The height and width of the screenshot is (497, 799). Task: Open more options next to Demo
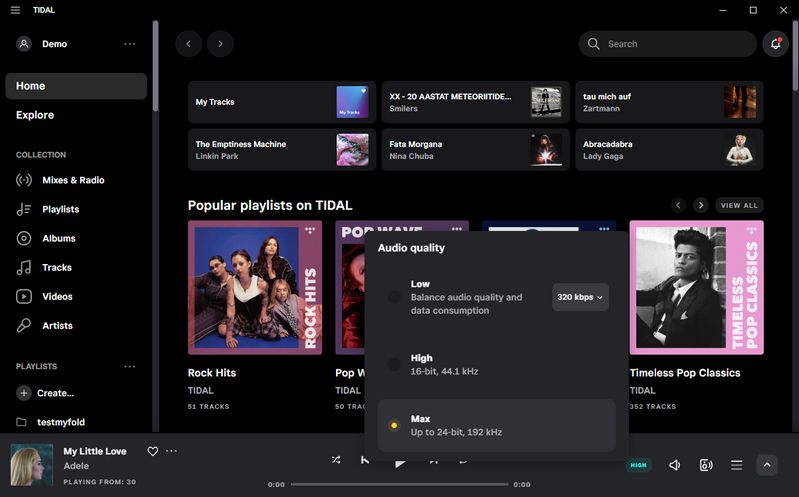(x=130, y=44)
